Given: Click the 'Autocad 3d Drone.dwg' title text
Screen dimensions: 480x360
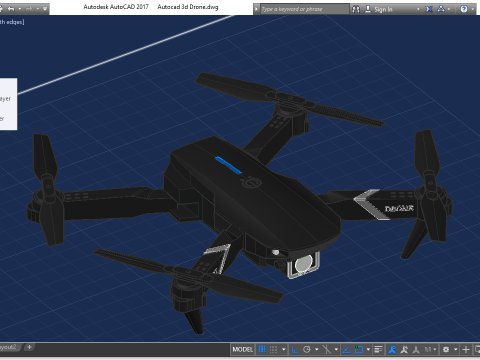Looking at the screenshot, I should click(188, 7).
